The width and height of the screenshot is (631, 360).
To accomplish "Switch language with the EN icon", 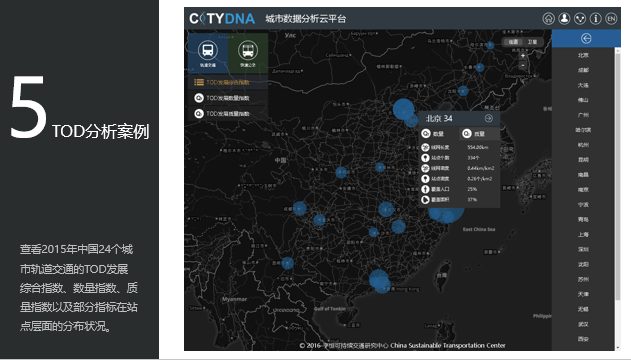I will [611, 19].
